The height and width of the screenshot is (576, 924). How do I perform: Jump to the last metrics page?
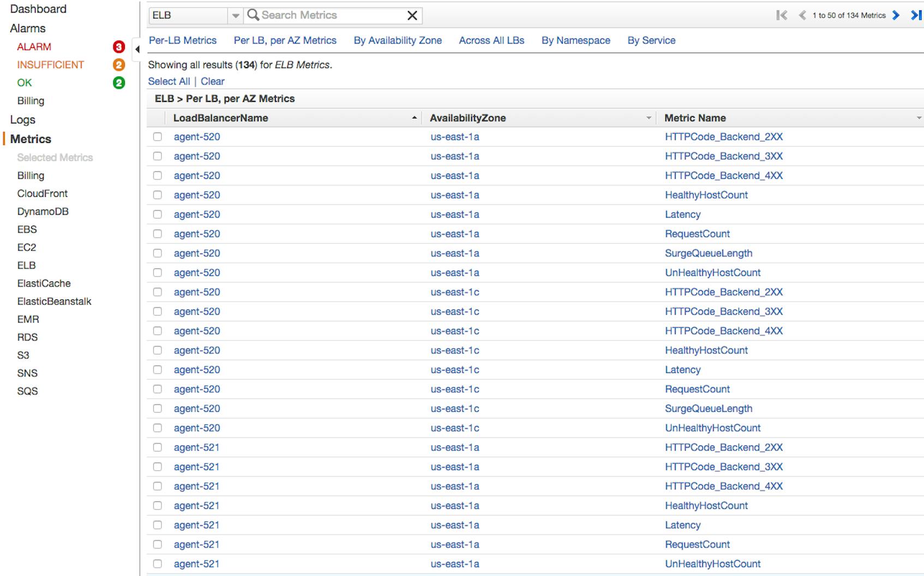[x=915, y=15]
